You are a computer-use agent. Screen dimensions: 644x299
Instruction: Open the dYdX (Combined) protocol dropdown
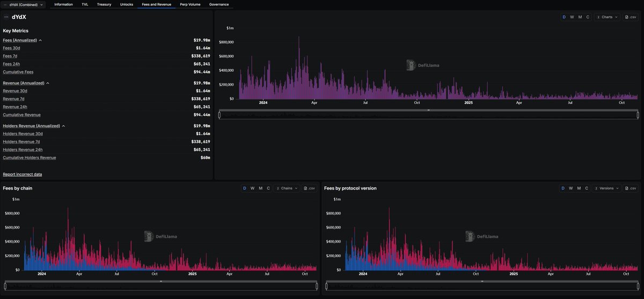[x=24, y=4]
